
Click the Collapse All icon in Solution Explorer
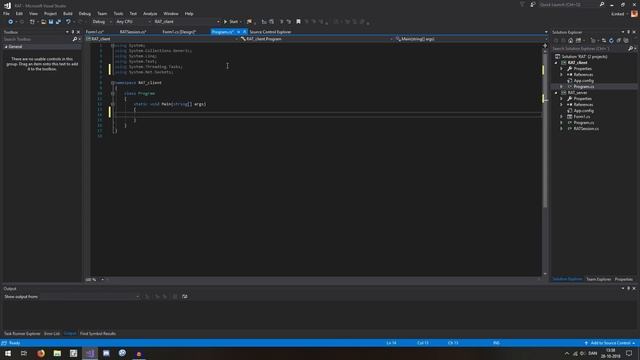[x=618, y=40]
